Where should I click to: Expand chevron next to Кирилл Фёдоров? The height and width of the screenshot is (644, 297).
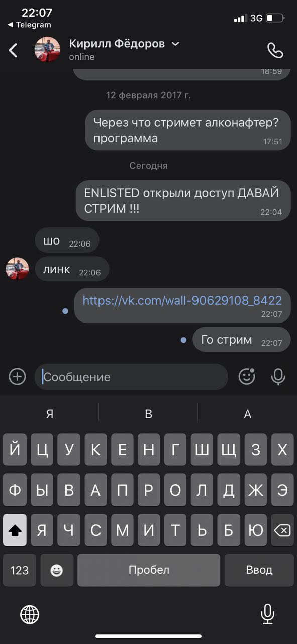pyautogui.click(x=175, y=44)
